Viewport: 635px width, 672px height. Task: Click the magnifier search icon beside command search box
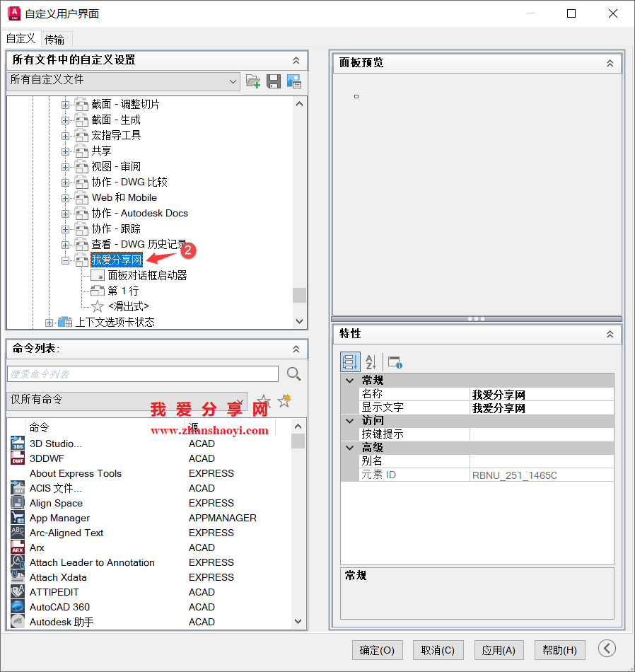pos(293,373)
